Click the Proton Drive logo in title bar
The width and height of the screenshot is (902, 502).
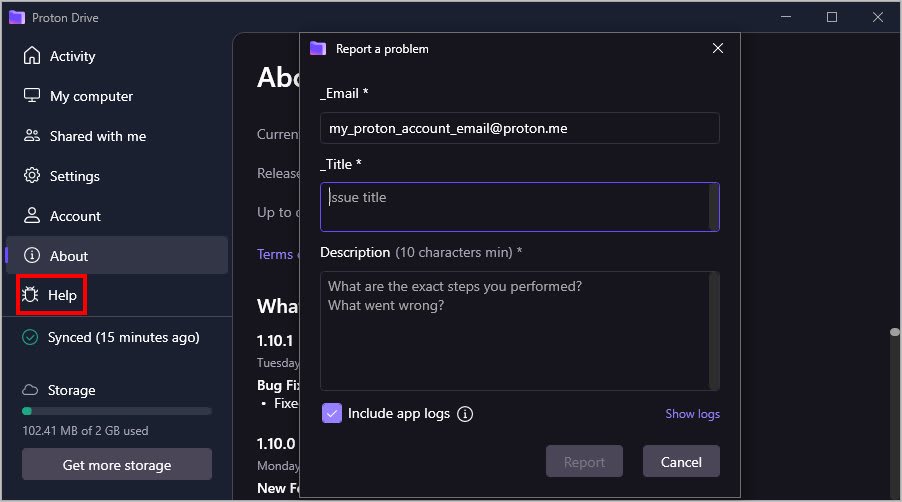17,17
